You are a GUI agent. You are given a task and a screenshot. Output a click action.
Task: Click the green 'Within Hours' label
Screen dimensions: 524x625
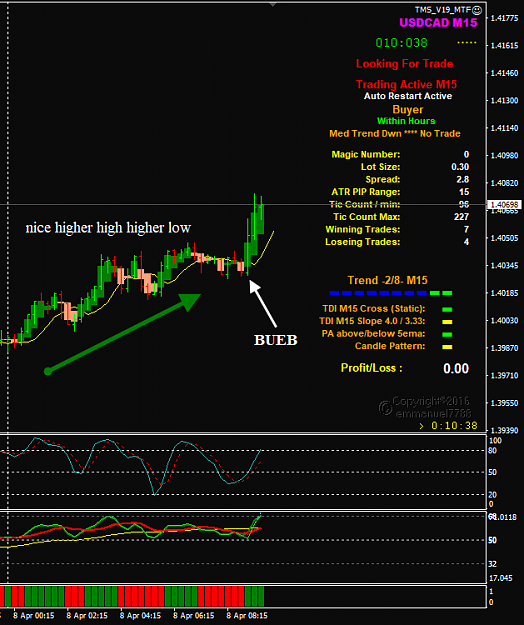coord(406,121)
